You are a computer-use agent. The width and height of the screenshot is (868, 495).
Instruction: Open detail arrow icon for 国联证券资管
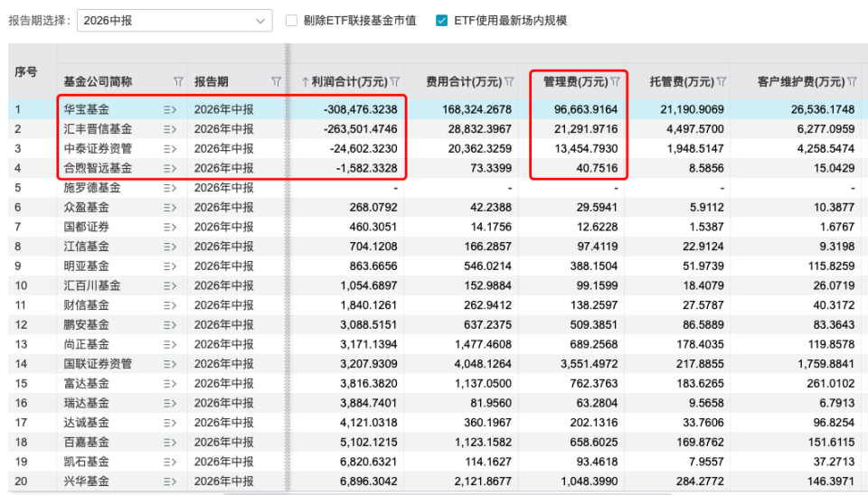pyautogui.click(x=170, y=364)
